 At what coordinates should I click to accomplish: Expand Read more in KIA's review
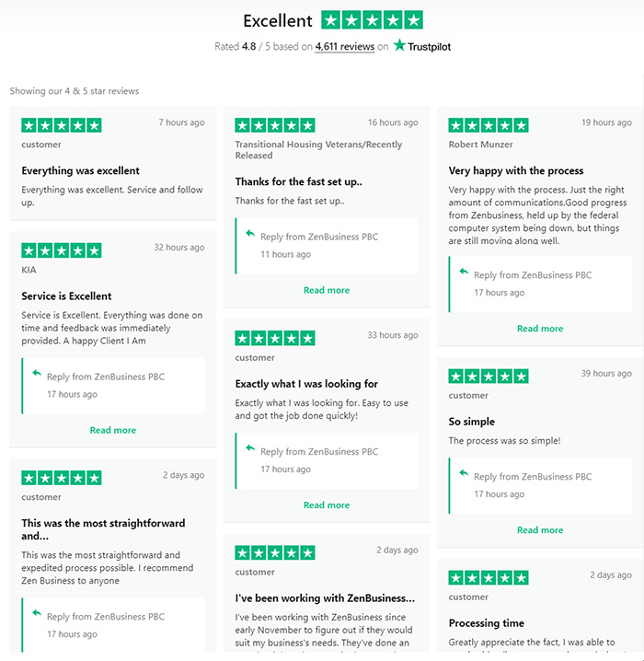coord(113,430)
